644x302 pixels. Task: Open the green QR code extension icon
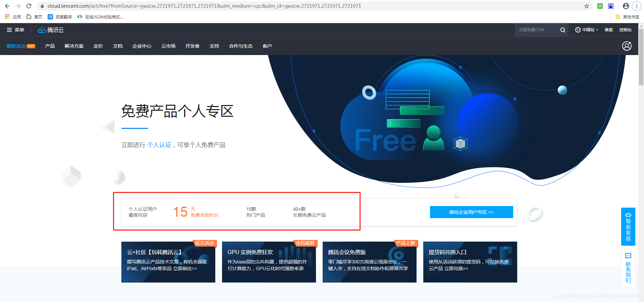click(600, 6)
